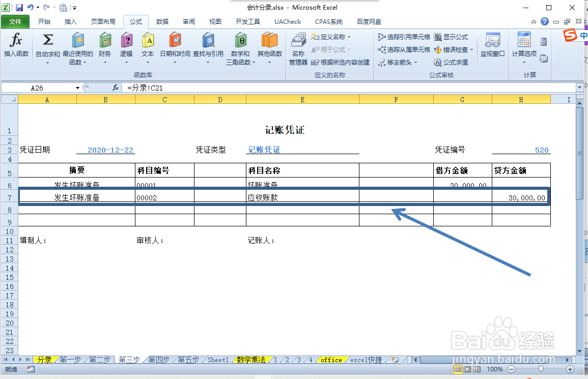Viewport: 588px width, 379px height.
Task: Click the 插入函数 (Insert Function) icon
Action: 16,48
